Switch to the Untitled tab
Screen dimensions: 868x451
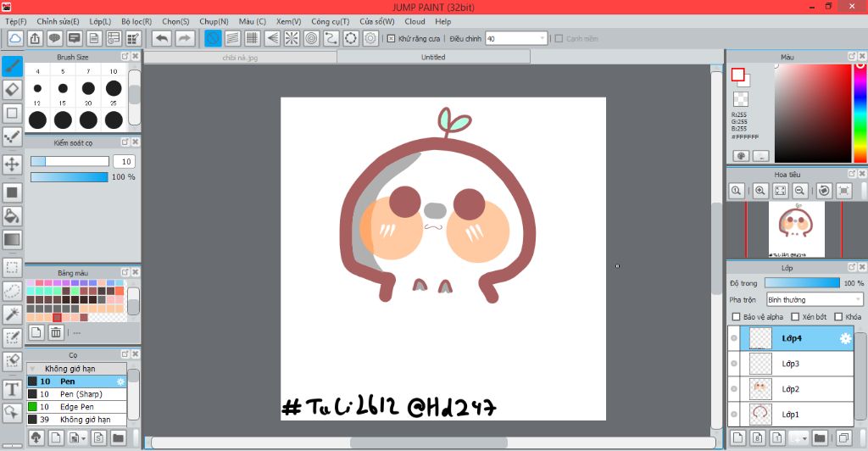click(x=433, y=57)
